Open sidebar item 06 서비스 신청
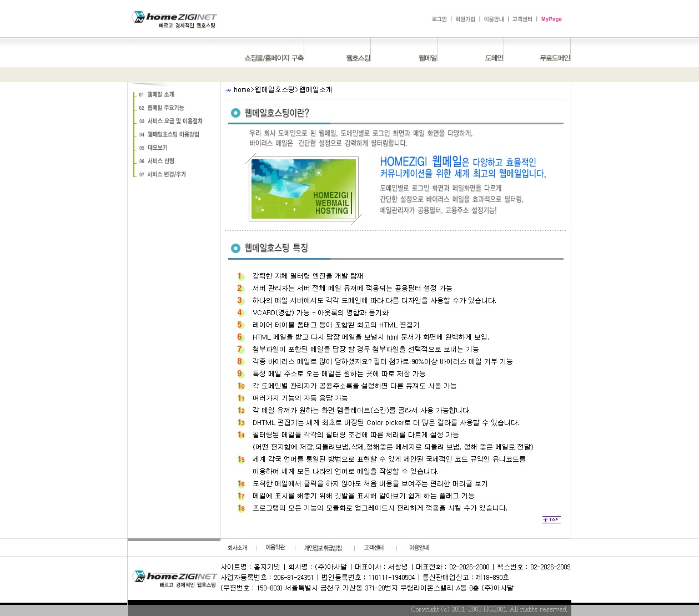This screenshot has width=699, height=616. click(x=160, y=161)
